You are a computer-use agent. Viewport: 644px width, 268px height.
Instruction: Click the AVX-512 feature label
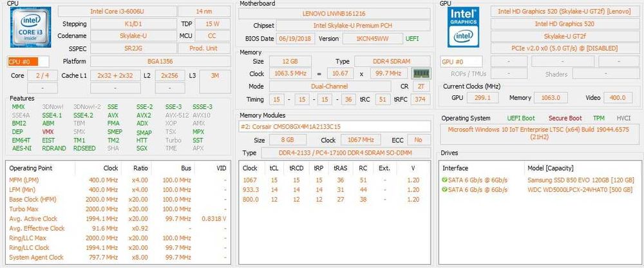[176, 115]
